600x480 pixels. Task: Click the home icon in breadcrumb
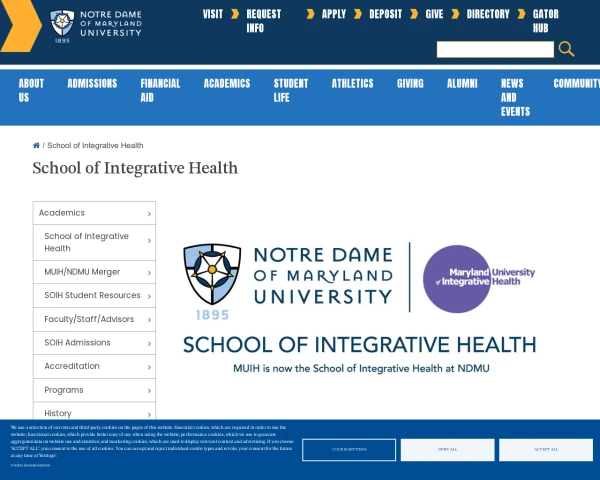coord(37,146)
